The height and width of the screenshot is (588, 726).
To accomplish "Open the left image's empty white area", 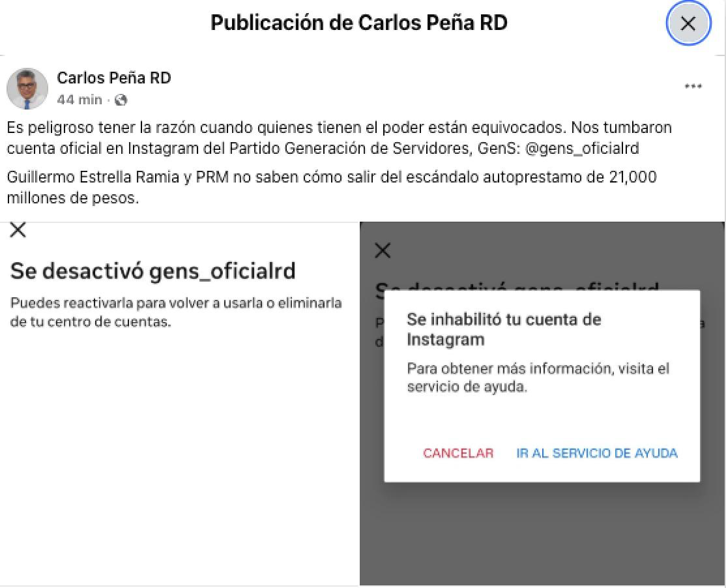I will pos(179,456).
